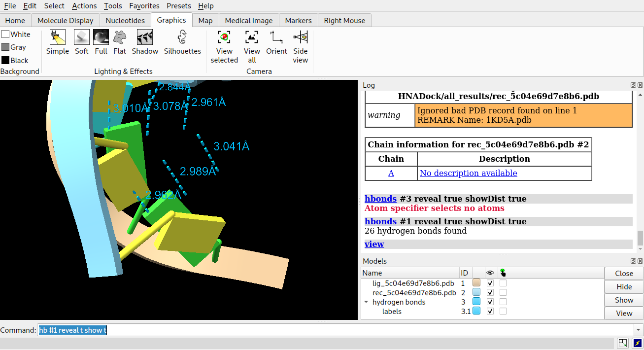Enable Flat lighting mode
Image resolution: width=644 pixels, height=350 pixels.
pos(120,37)
